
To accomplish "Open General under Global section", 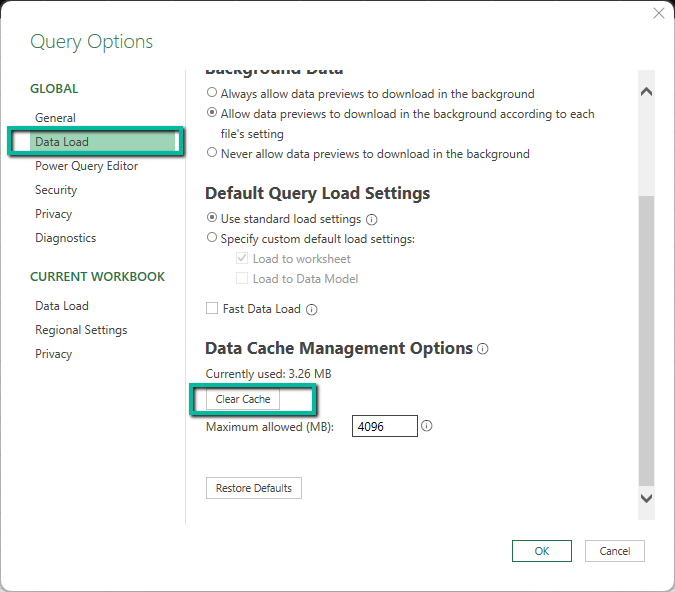I will coord(55,118).
